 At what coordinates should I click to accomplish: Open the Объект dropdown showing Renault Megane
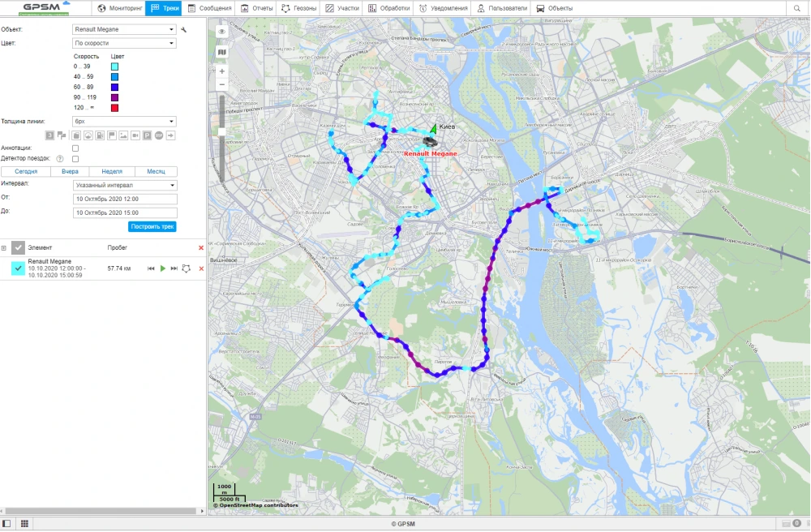click(124, 30)
